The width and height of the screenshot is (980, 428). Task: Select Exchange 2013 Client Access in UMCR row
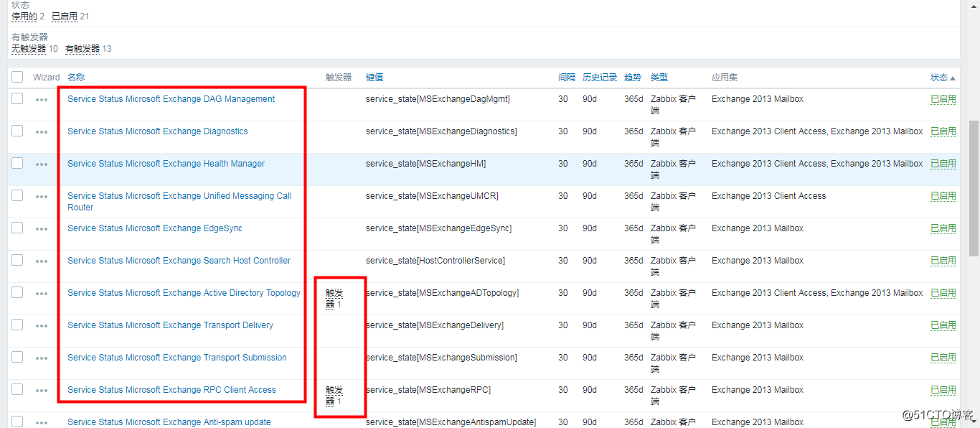pyautogui.click(x=768, y=196)
